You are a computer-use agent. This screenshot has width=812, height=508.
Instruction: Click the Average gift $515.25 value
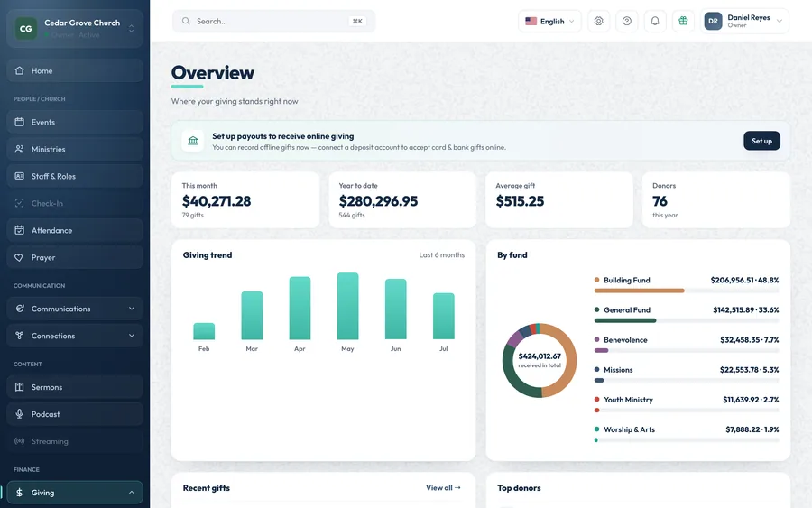(x=520, y=201)
